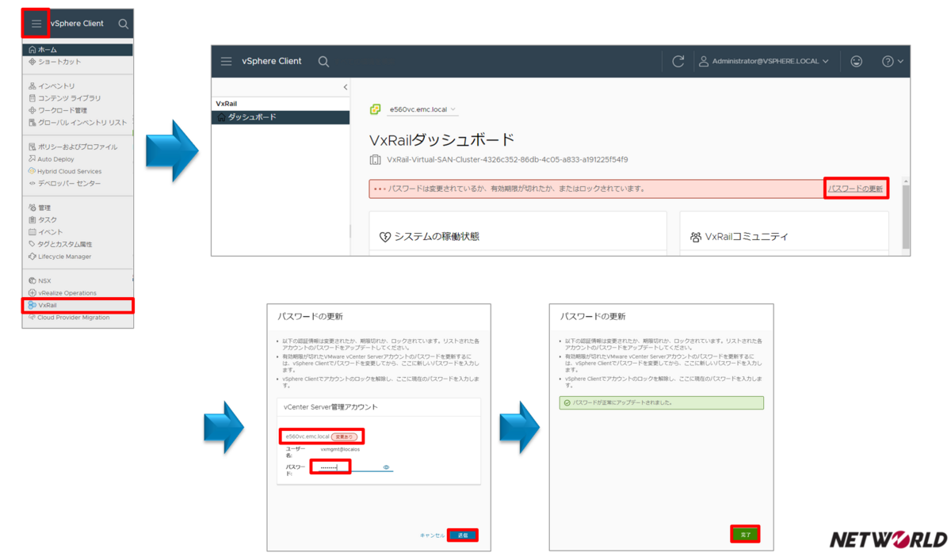The image size is (951, 560).
Task: Click キャンセル in the password dialog
Action: click(433, 535)
